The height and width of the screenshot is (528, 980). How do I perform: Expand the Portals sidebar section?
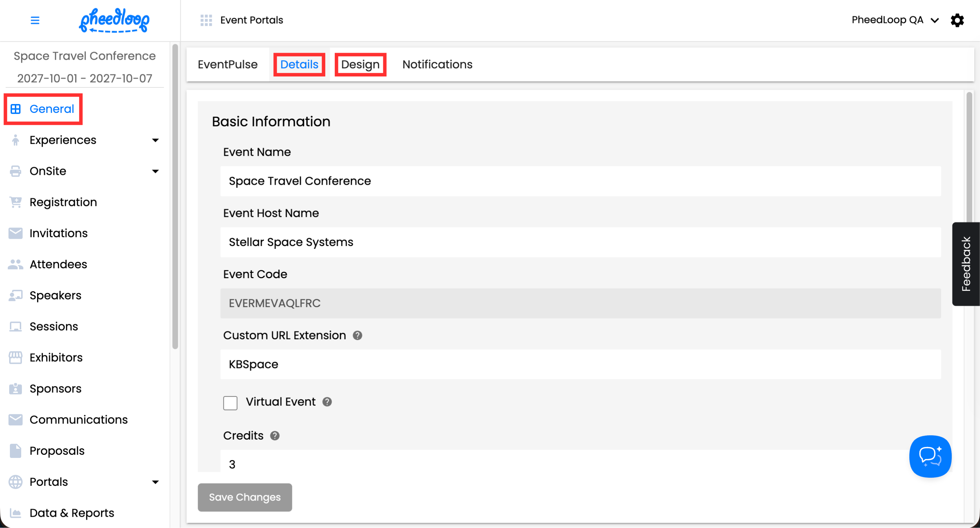155,482
